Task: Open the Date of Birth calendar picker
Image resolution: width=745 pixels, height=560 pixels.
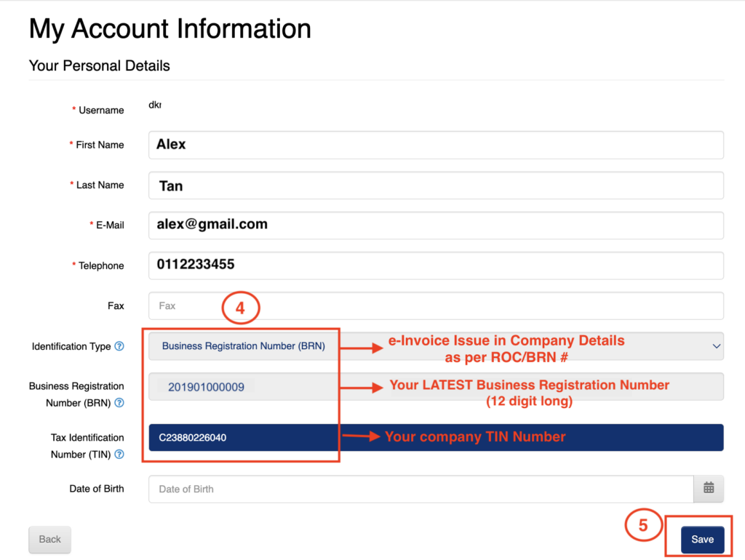Action: coord(709,489)
